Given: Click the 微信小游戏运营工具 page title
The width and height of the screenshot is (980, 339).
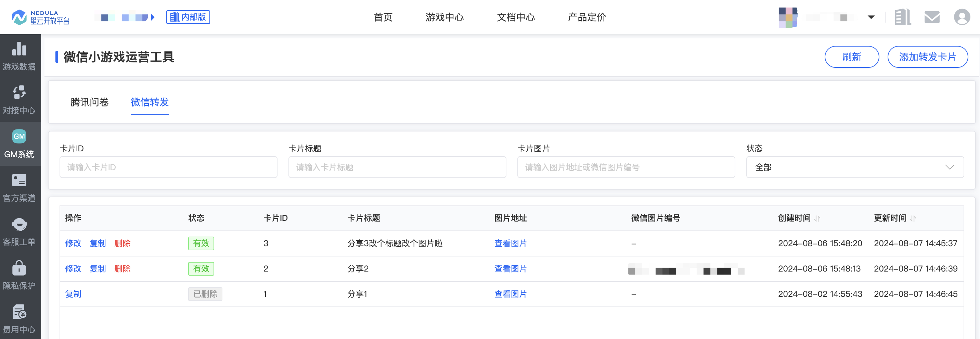Looking at the screenshot, I should [x=119, y=57].
